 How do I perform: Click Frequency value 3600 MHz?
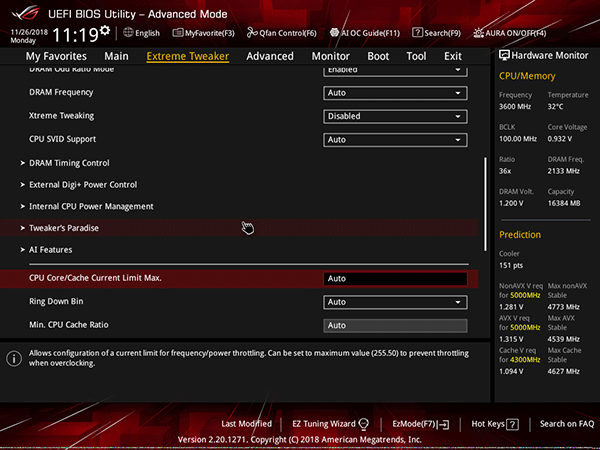tap(515, 107)
